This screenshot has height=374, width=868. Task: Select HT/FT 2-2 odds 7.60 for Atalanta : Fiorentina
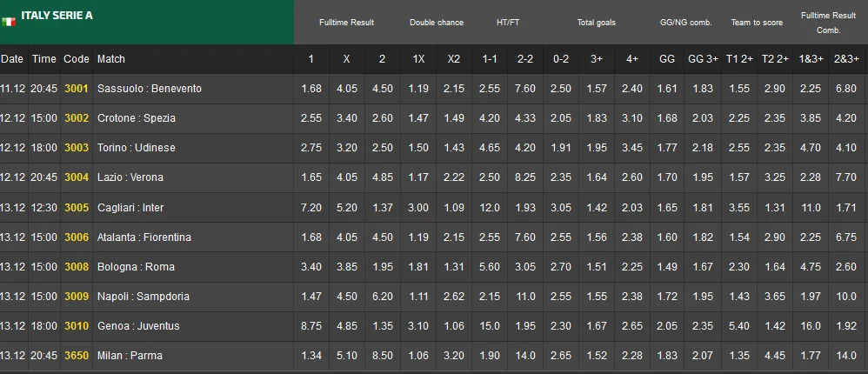point(525,237)
